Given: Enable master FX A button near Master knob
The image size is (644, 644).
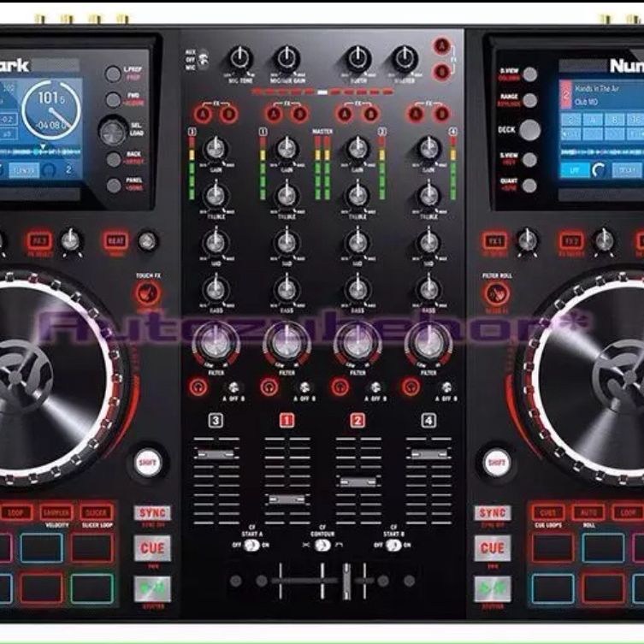Looking at the screenshot, I should [x=442, y=46].
